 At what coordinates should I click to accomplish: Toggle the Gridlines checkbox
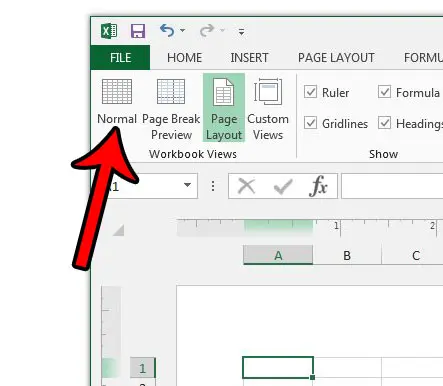310,123
